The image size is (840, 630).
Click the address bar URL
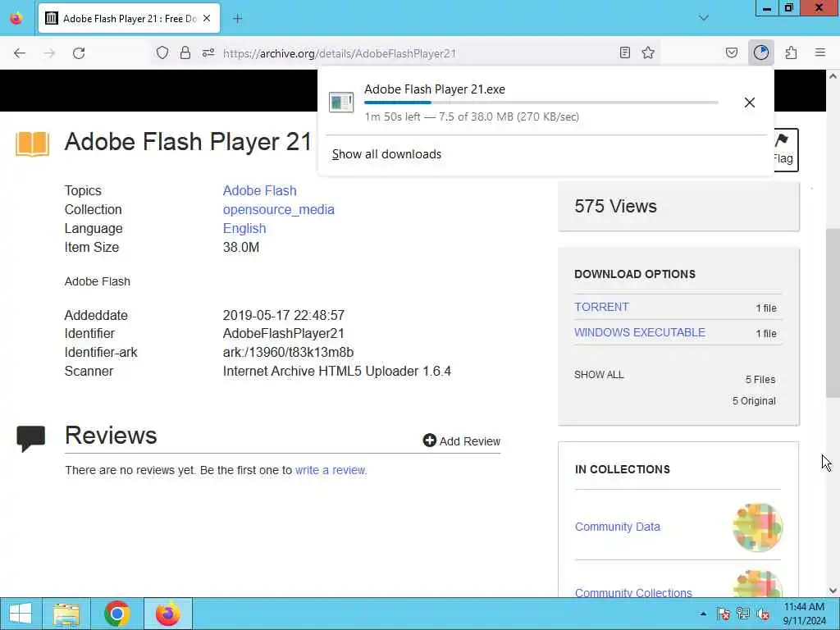click(x=339, y=53)
